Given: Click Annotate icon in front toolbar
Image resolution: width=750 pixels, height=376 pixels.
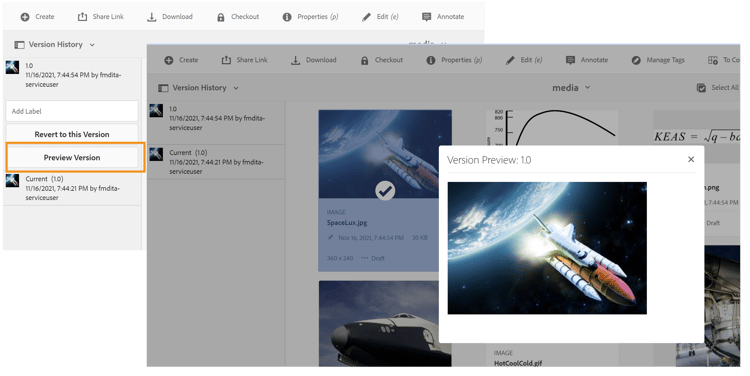Looking at the screenshot, I should [x=571, y=60].
